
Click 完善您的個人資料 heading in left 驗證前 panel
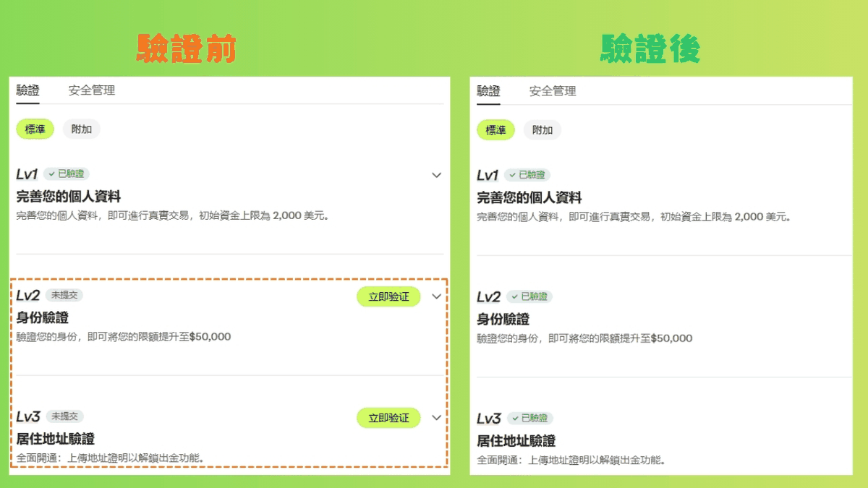pos(67,197)
